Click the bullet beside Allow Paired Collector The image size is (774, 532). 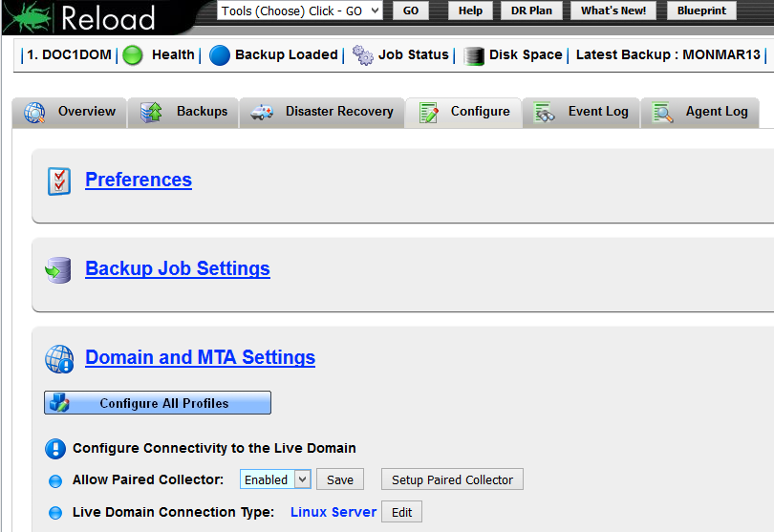pos(55,480)
